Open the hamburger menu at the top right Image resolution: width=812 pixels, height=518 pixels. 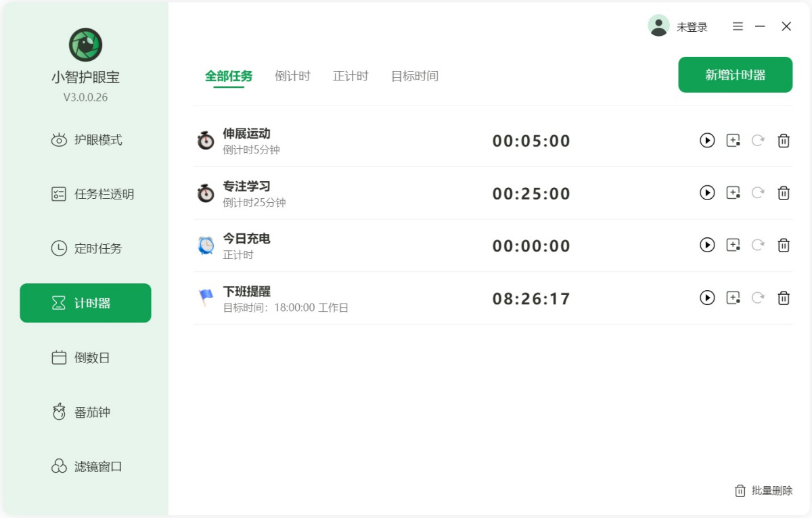[x=737, y=26]
